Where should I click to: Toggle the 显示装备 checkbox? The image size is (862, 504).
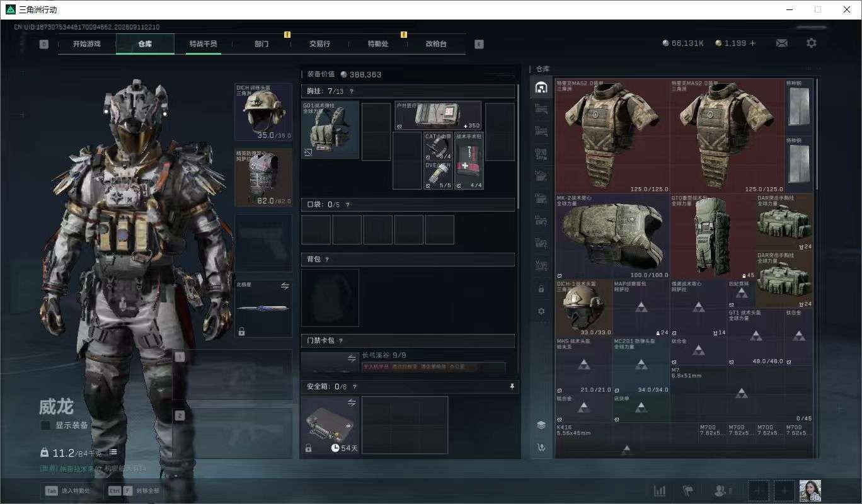(45, 425)
